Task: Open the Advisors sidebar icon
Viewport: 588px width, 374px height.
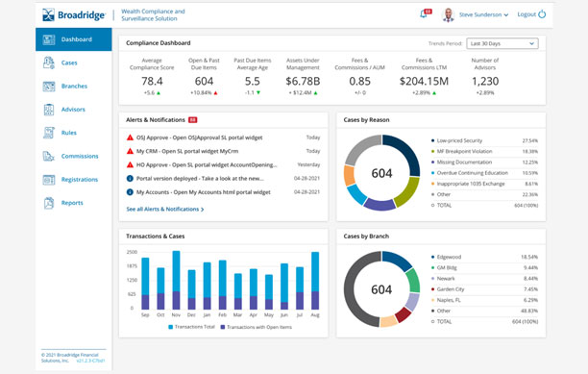Action: point(49,110)
